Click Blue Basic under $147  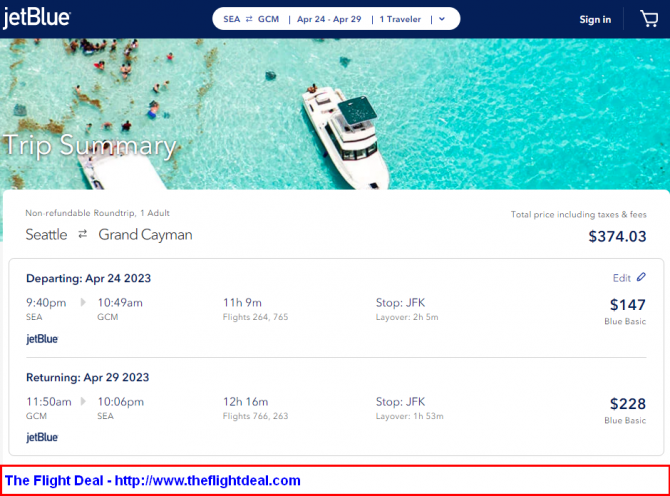point(625,321)
